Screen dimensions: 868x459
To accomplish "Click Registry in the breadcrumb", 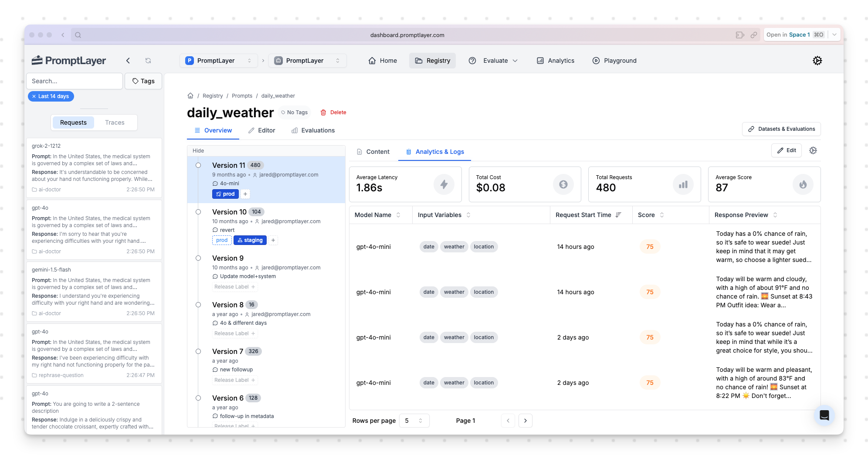I will pyautogui.click(x=213, y=96).
